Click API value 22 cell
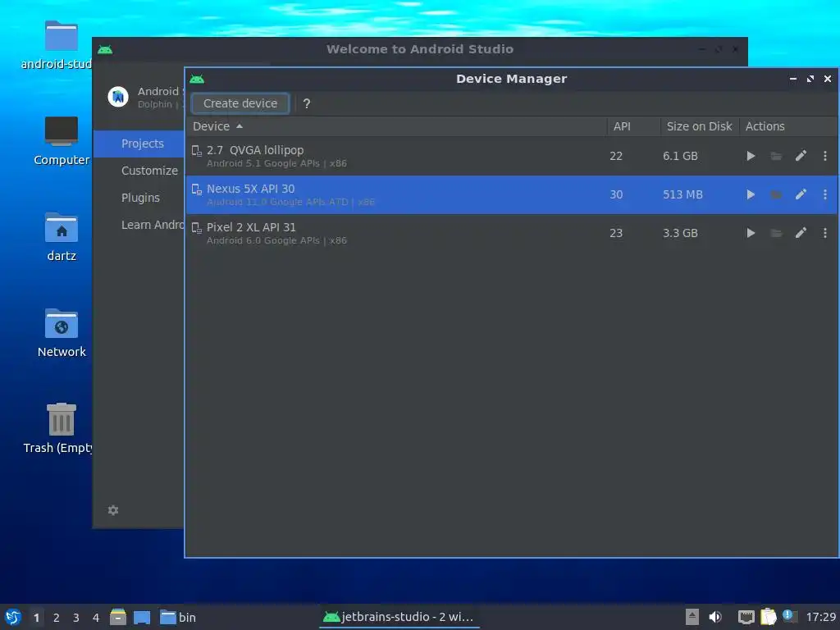Screen dimensions: 840x630 [616, 156]
